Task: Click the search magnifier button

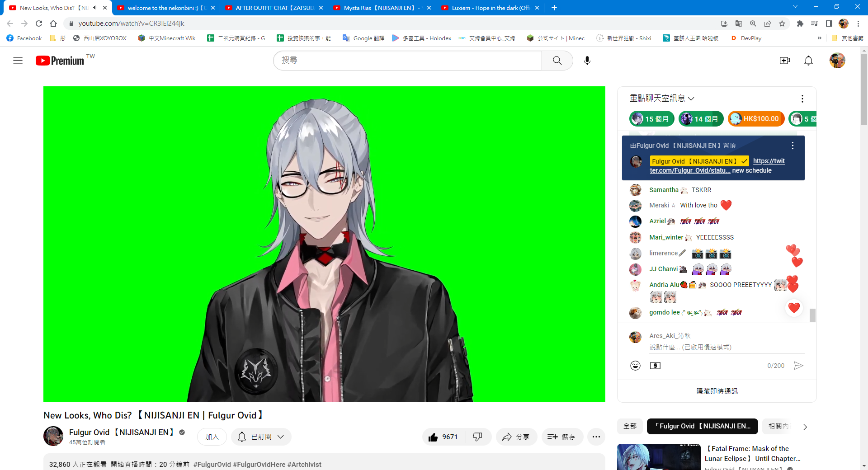Action: tap(557, 61)
